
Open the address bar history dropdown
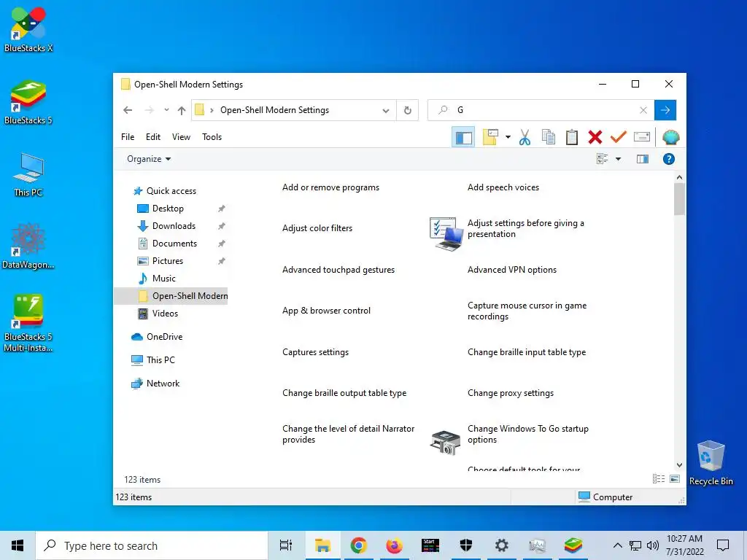click(x=385, y=111)
